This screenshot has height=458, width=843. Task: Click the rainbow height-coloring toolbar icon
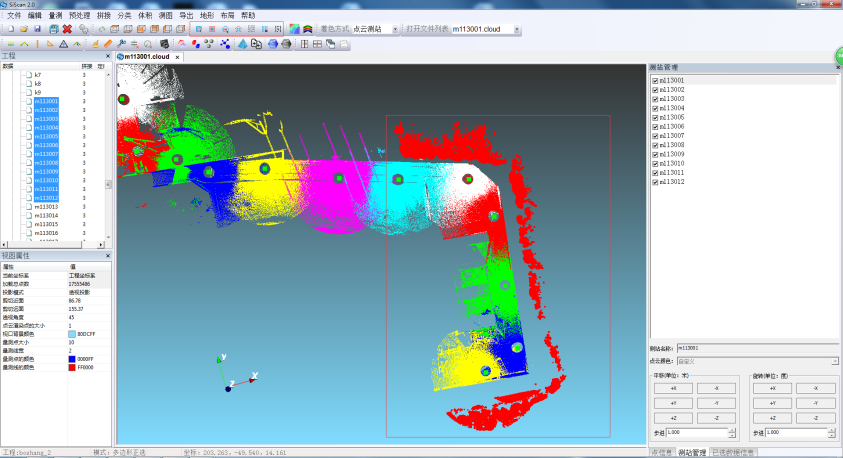coord(292,29)
